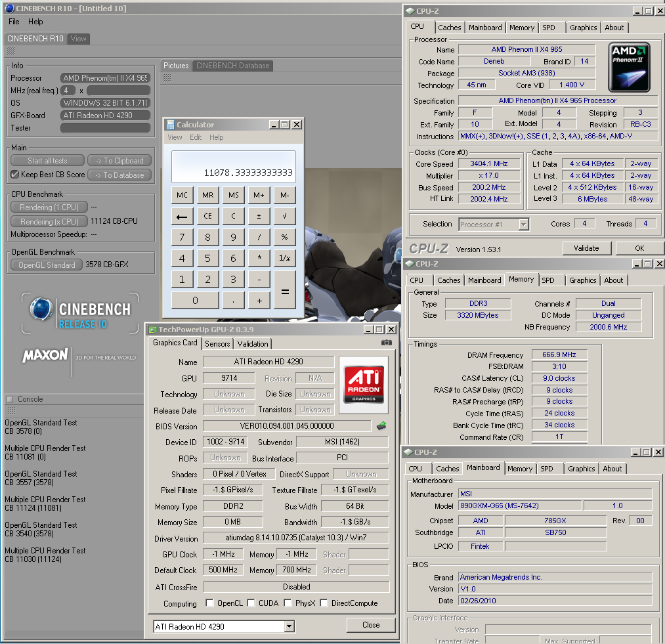This screenshot has height=644, width=665.
Task: Open the Caches tab in top CPU-Z window
Action: point(449,28)
